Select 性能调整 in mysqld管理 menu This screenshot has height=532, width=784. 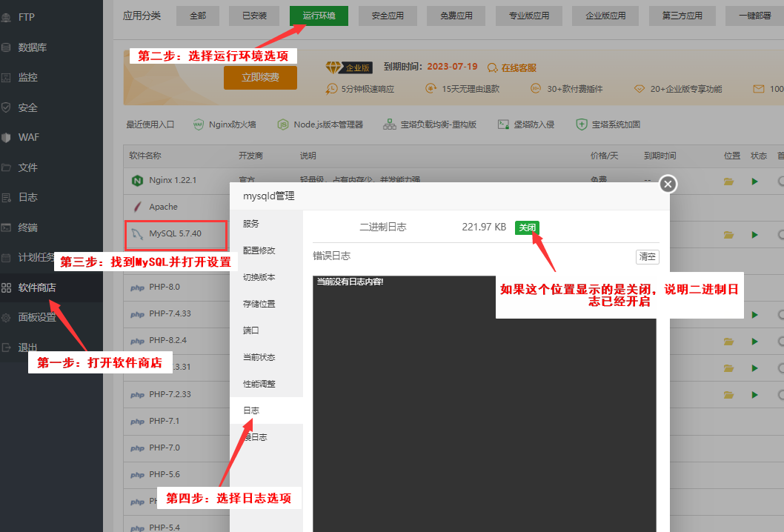(x=267, y=384)
